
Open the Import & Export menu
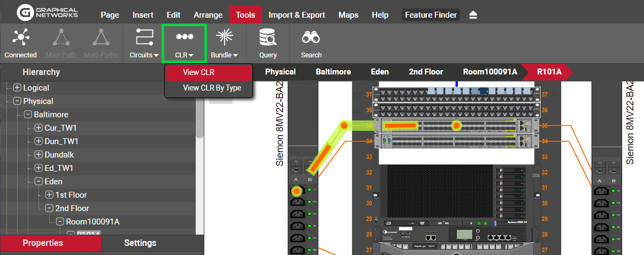click(296, 15)
